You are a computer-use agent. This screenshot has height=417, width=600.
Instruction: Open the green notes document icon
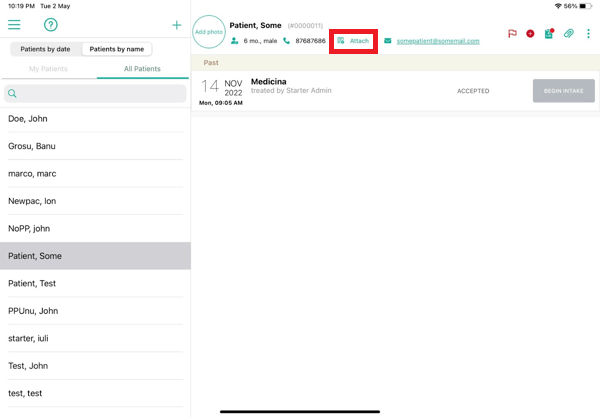click(x=549, y=34)
